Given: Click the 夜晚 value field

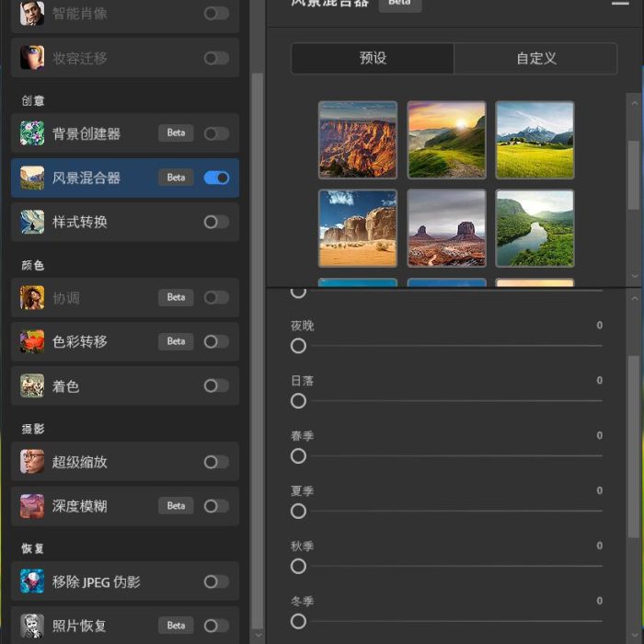Looking at the screenshot, I should click(x=599, y=326).
